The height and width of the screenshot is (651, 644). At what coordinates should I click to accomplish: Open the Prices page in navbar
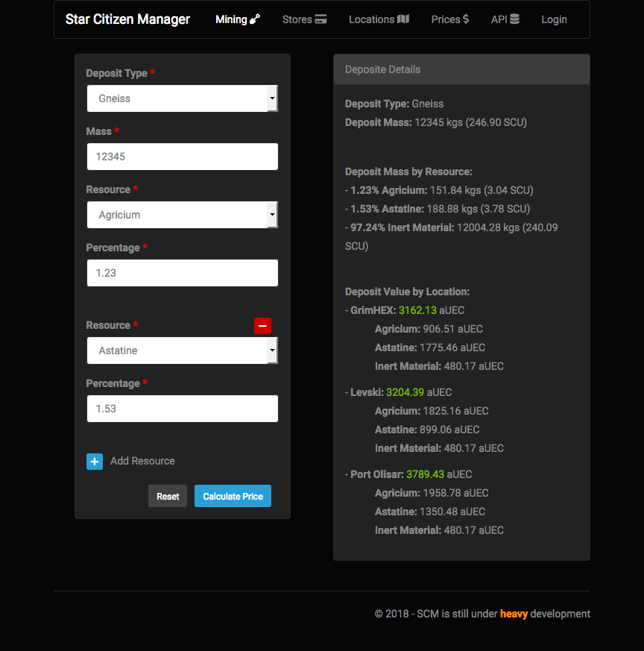449,19
